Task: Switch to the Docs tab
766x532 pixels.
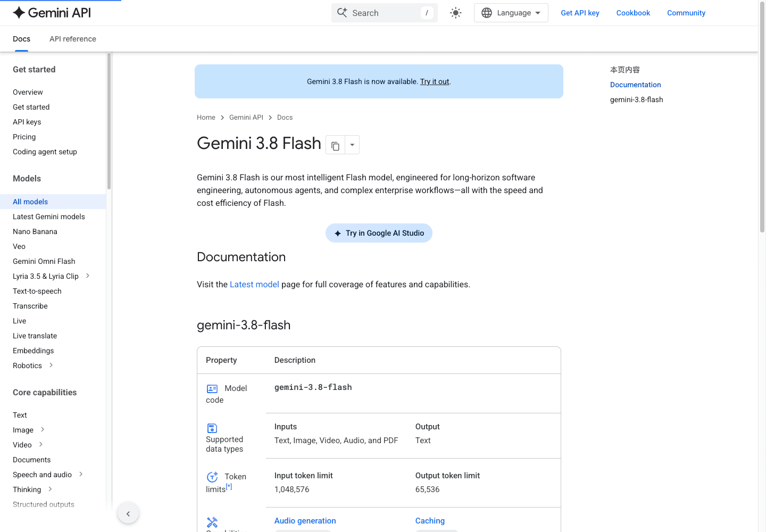Action: click(21, 39)
